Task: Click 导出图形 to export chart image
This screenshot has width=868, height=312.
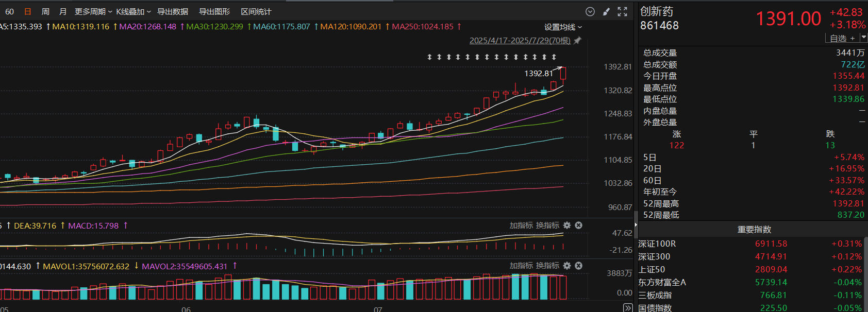Action: (x=214, y=11)
